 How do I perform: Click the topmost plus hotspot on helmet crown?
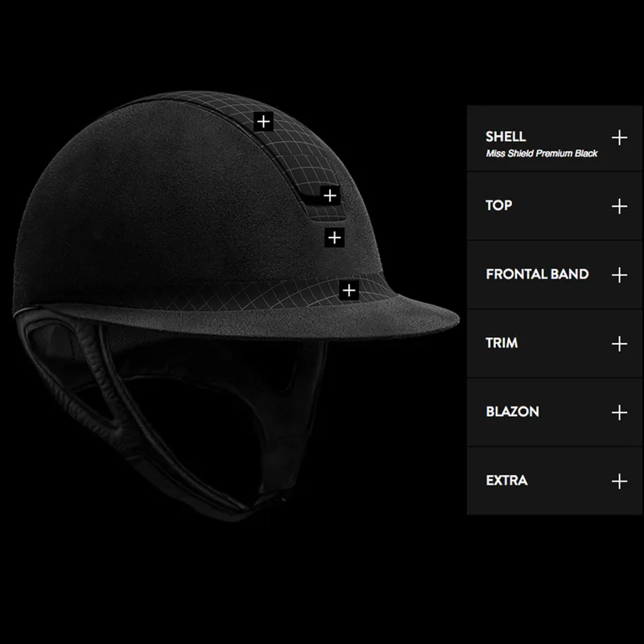[x=263, y=122]
